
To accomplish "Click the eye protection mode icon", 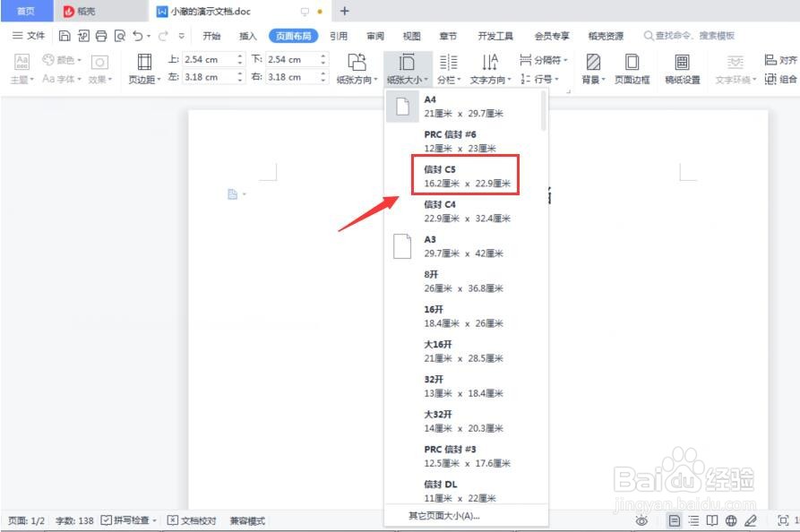I will pos(641,520).
